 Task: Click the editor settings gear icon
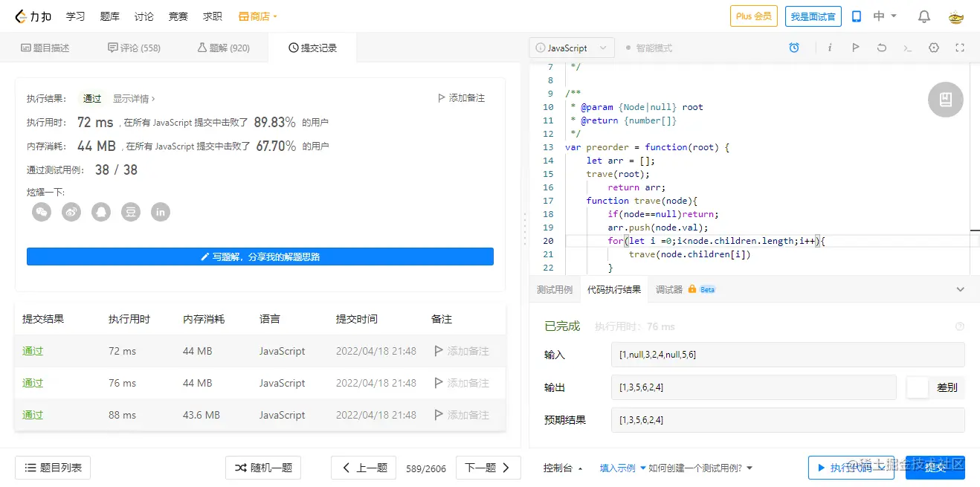coord(934,48)
